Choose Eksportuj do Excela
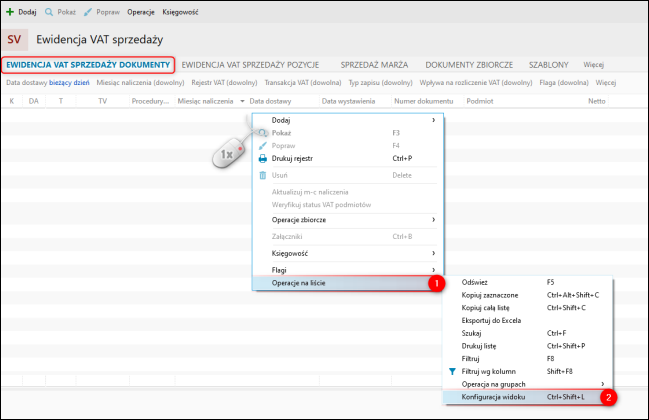The image size is (649, 420). (x=527, y=321)
